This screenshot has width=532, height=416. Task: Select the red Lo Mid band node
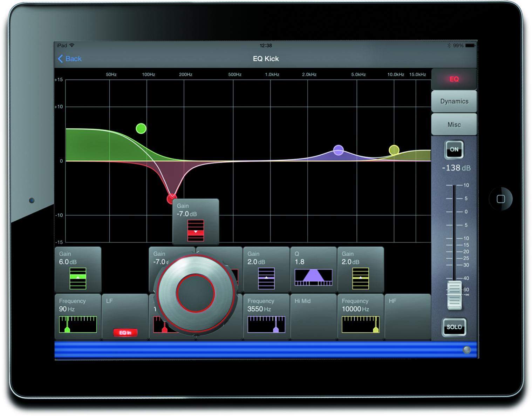[172, 199]
